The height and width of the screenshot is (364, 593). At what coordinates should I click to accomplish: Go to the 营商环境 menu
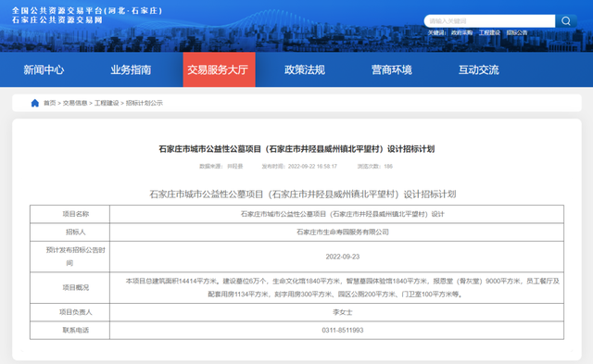point(392,69)
